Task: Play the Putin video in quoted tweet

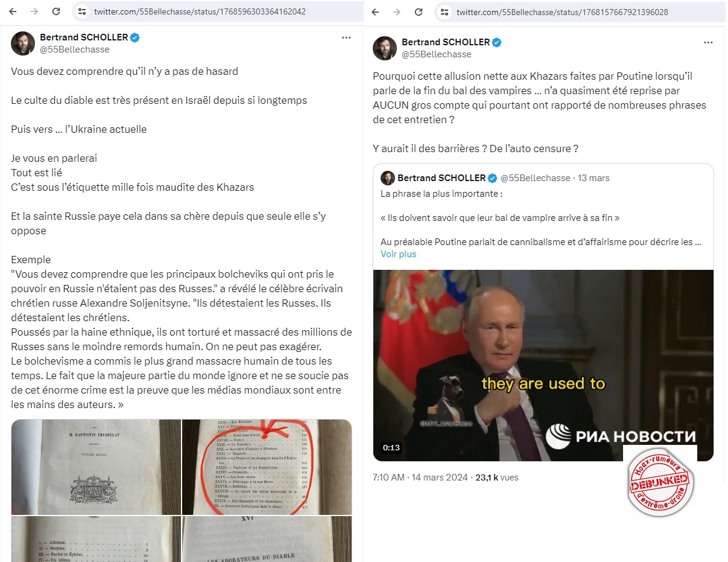Action: point(543,365)
